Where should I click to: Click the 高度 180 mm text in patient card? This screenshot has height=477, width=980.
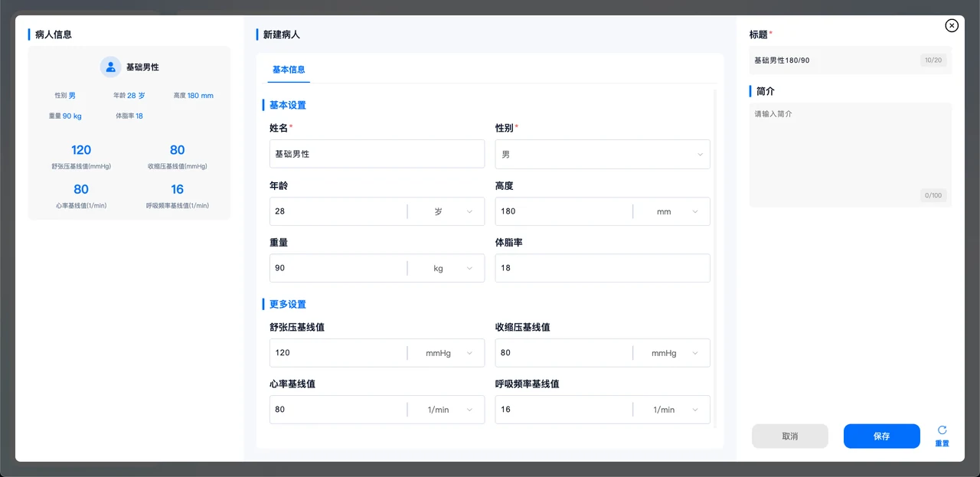tap(194, 96)
